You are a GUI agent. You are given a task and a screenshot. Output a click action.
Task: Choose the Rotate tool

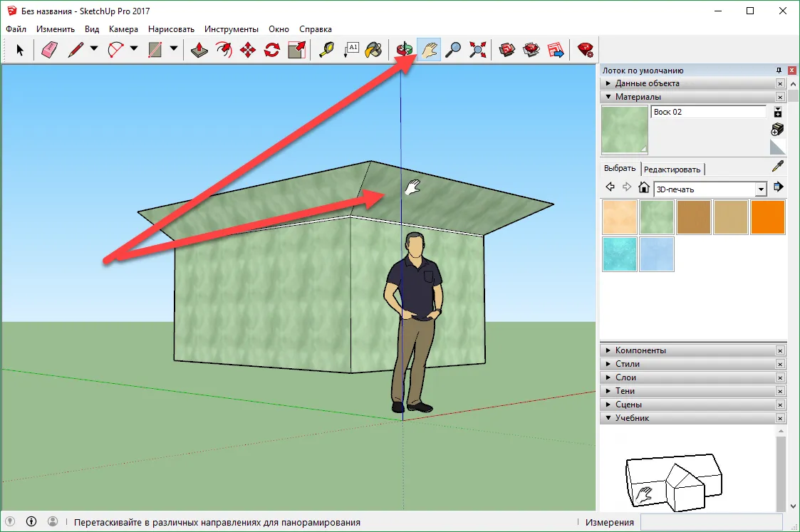(271, 50)
